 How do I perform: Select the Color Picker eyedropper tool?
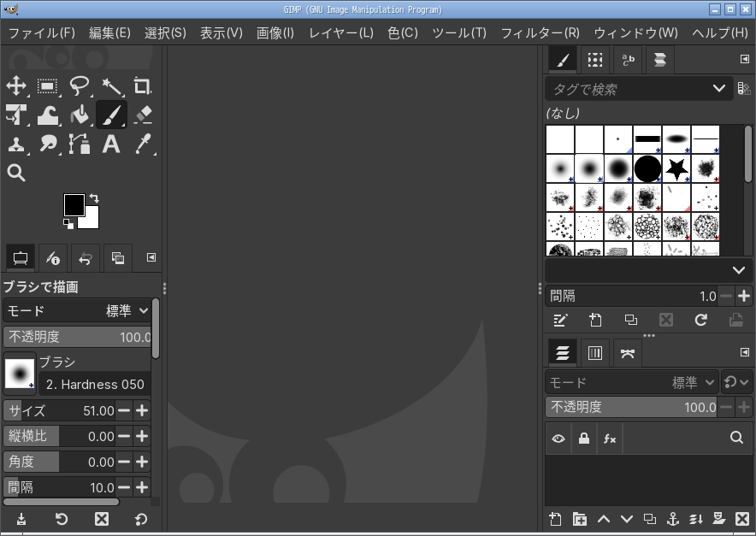click(x=142, y=144)
